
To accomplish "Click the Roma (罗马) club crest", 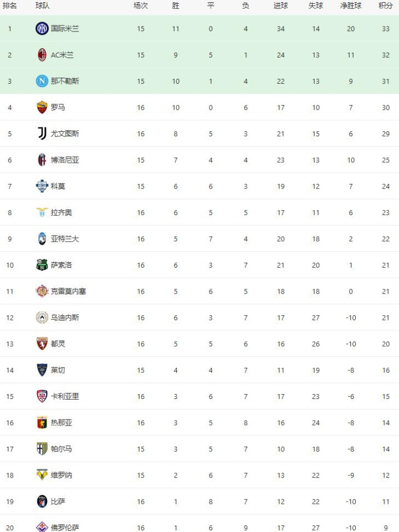I will pyautogui.click(x=42, y=108).
